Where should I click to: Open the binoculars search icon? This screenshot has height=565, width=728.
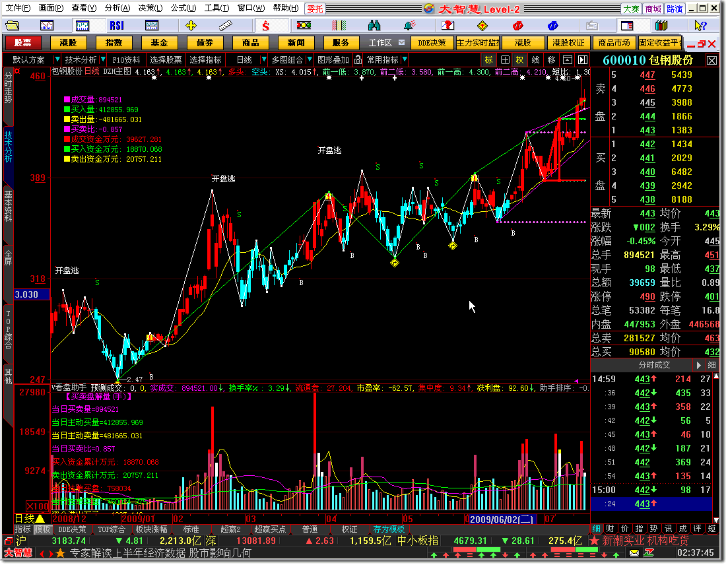[x=374, y=26]
